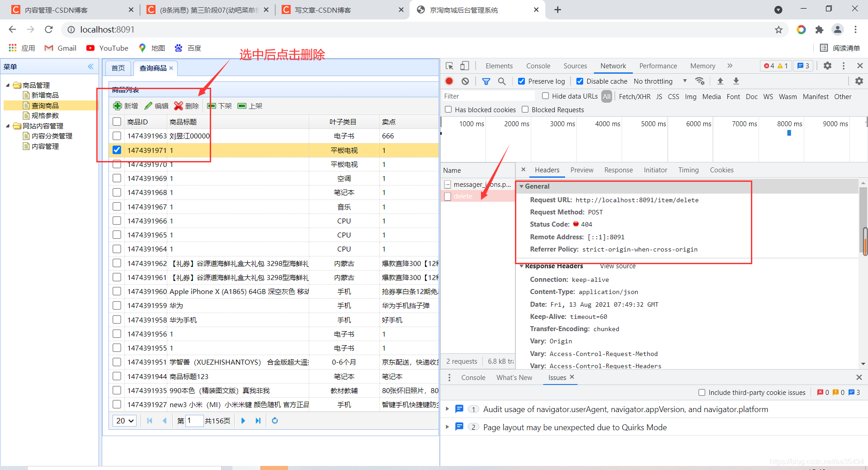Switch to the 首页 tab
The image size is (868, 470).
tap(118, 68)
